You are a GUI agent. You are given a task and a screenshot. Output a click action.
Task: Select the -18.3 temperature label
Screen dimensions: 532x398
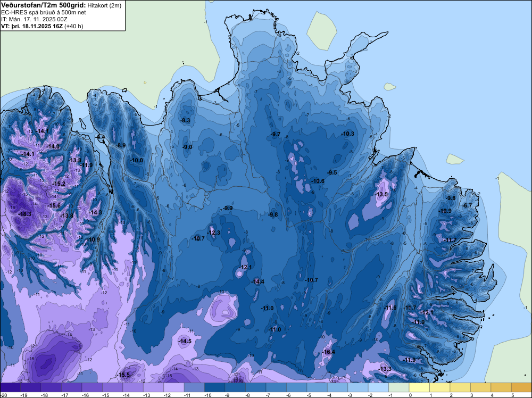pyautogui.click(x=26, y=214)
